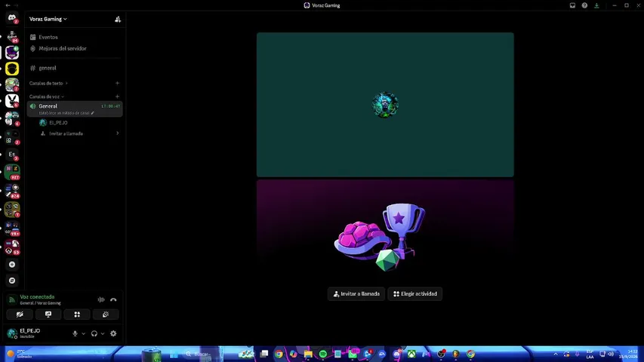
Task: Toggle camera on in voice panel
Action: (x=20, y=314)
